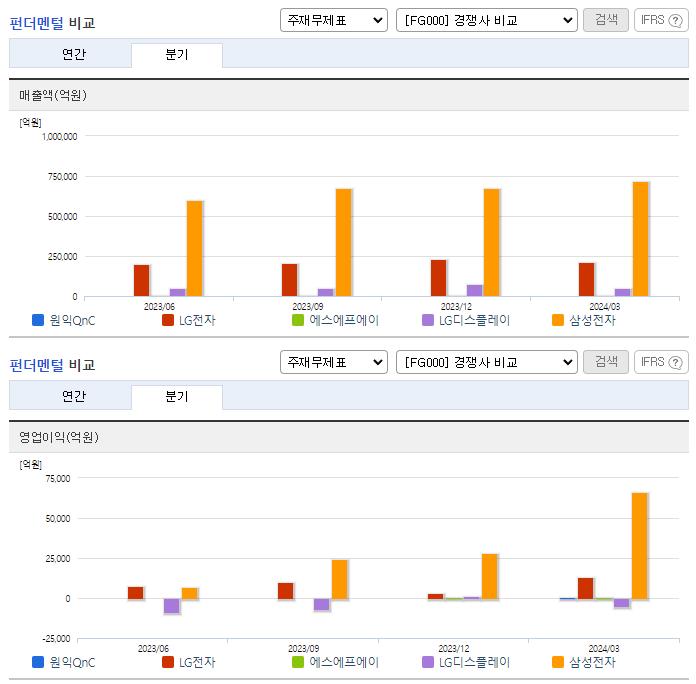Toggle the purple LG디스플레이 legend swatch in the 영업이익 chart
The height and width of the screenshot is (684, 696).
click(428, 662)
